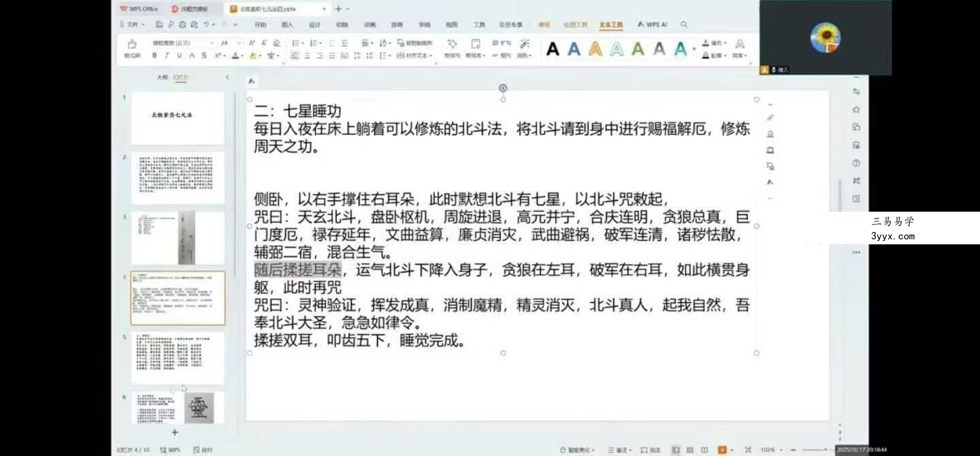Click the Underline formatting icon

(179, 56)
